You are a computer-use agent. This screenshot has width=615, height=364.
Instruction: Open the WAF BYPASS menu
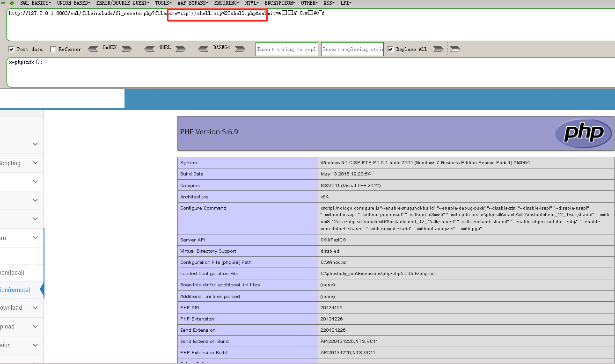[x=193, y=3]
